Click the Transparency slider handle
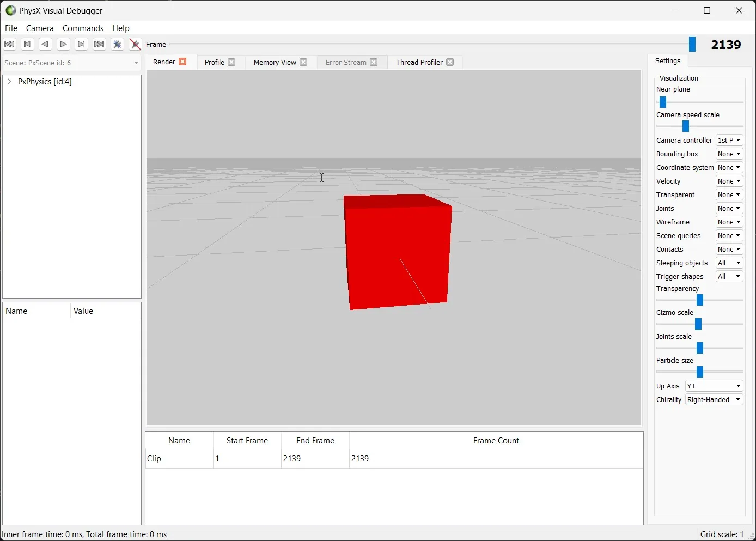 click(x=700, y=300)
